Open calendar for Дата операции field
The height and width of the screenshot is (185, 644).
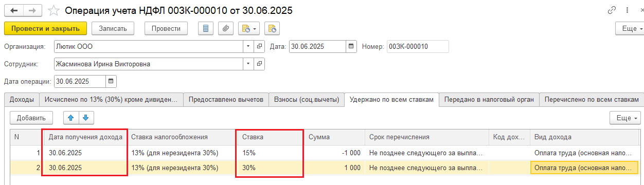click(111, 81)
